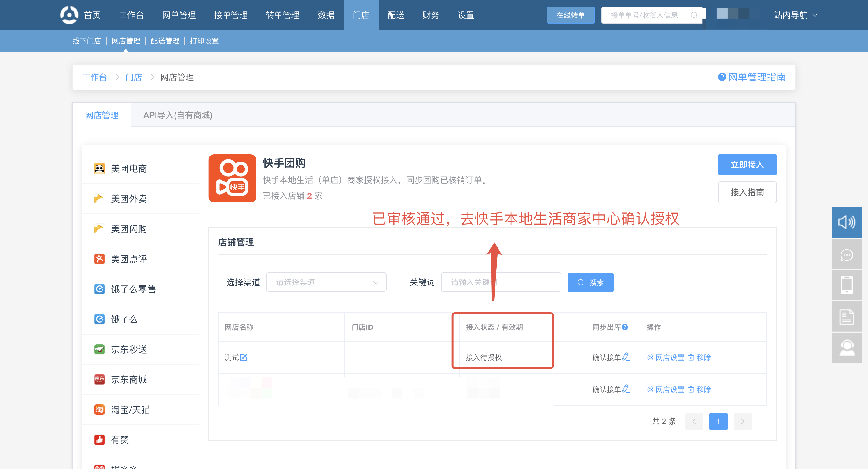
Task: Select 有赞 in the channel list
Action: (x=140, y=440)
